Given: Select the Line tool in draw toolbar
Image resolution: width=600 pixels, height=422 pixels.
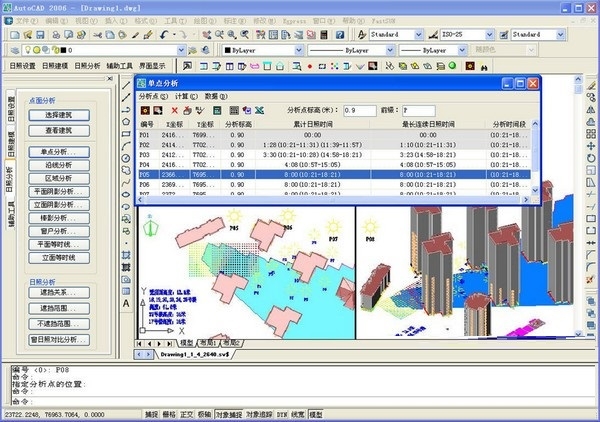Looking at the screenshot, I should coord(126,85).
